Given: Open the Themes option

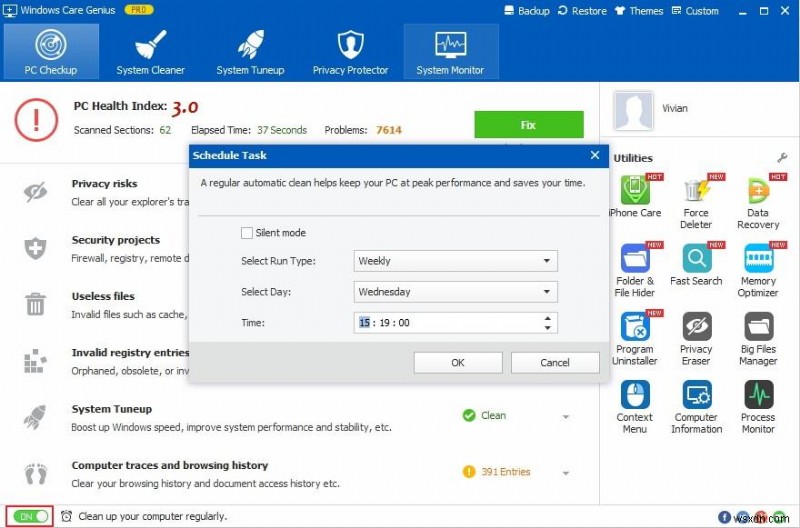Looking at the screenshot, I should pos(639,11).
